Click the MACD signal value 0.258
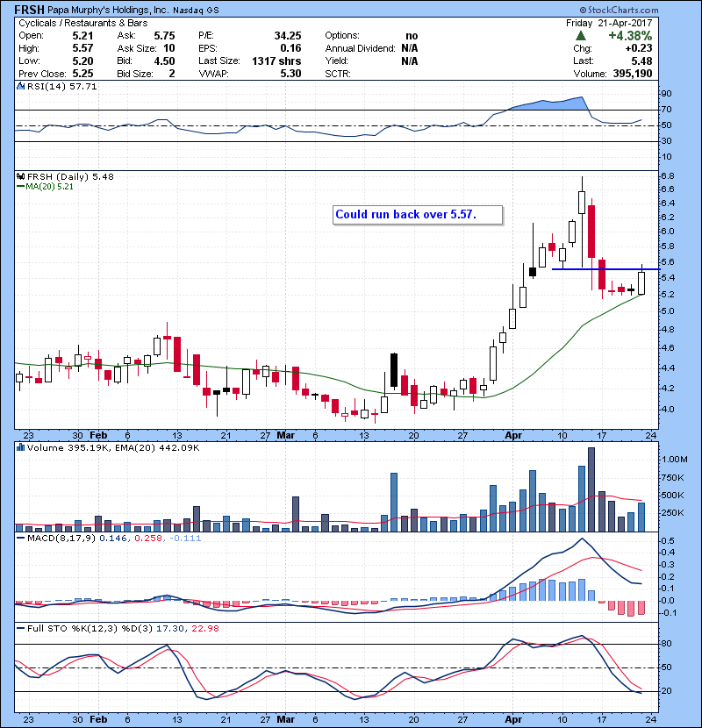Screen dimensions: 702x728 [148, 539]
